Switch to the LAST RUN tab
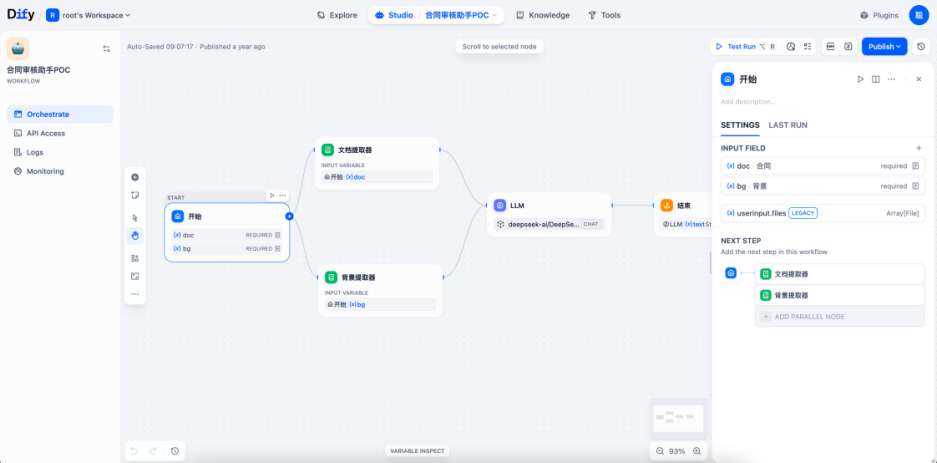The height and width of the screenshot is (463, 937). pos(788,125)
